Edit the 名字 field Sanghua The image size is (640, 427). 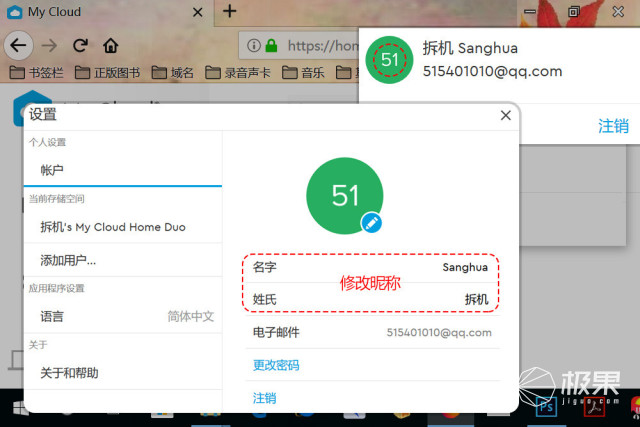(x=371, y=267)
